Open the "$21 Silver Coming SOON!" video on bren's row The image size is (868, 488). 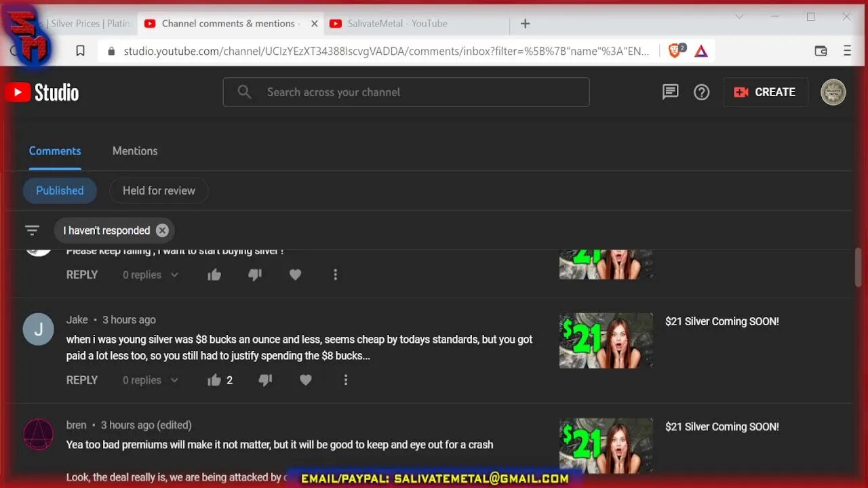pyautogui.click(x=722, y=427)
